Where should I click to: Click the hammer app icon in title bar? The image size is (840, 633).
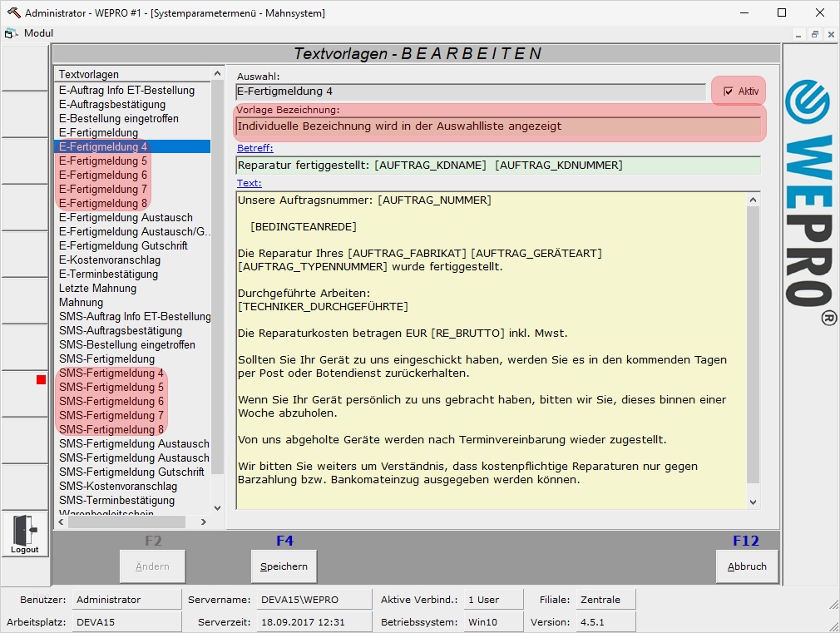(x=12, y=12)
